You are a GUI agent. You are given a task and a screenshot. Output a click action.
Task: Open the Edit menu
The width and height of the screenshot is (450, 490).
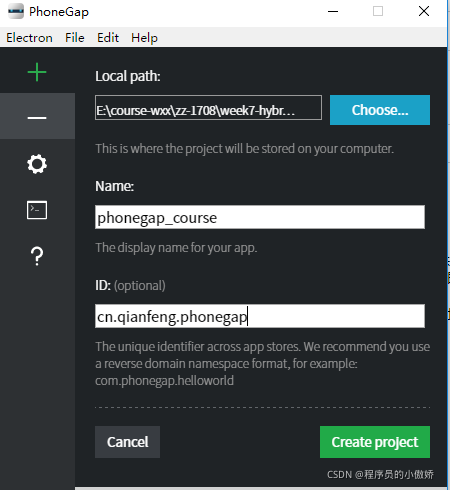coord(108,38)
